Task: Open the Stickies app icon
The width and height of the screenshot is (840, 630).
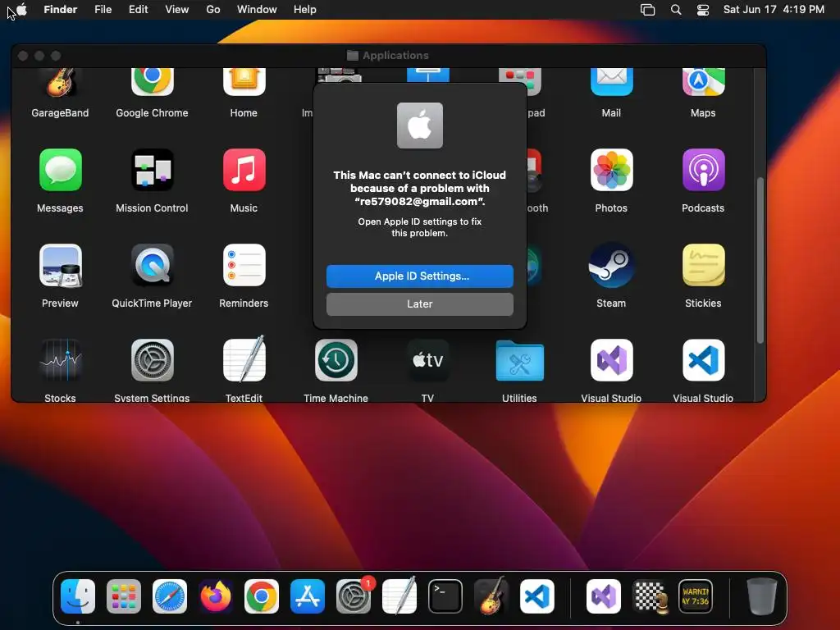Action: point(703,265)
